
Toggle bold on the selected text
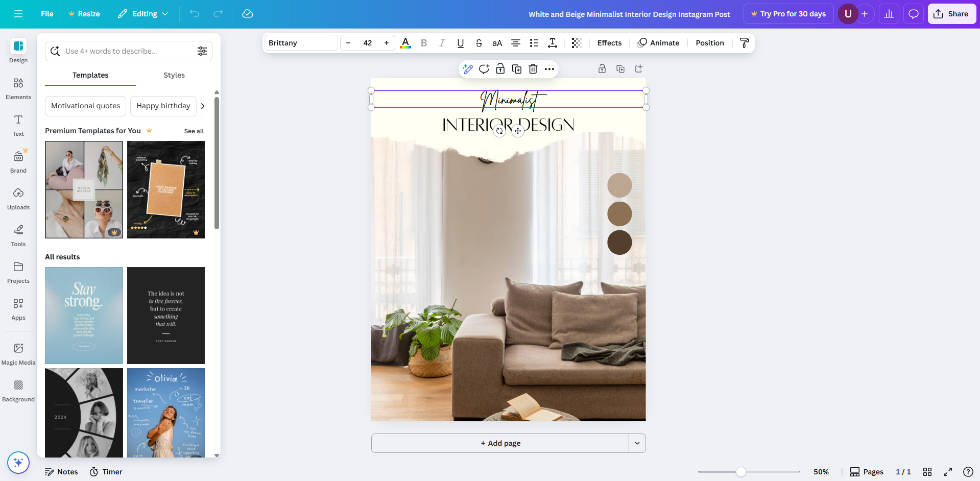point(423,43)
